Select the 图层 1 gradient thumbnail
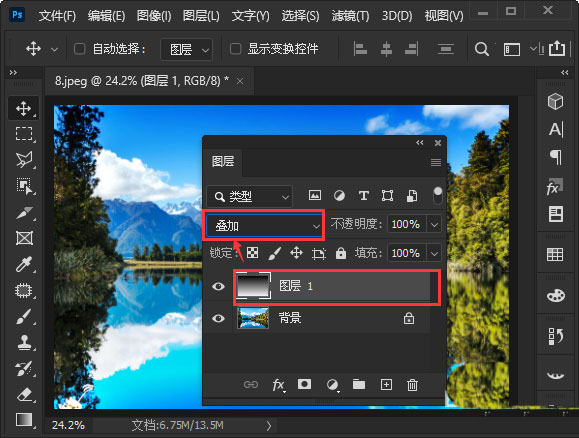 pos(253,286)
